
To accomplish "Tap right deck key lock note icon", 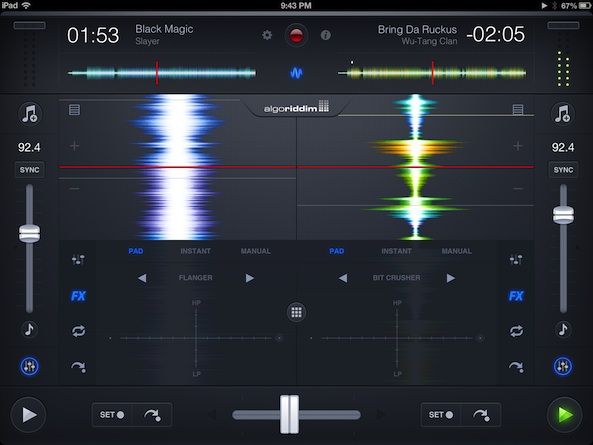I will click(563, 329).
